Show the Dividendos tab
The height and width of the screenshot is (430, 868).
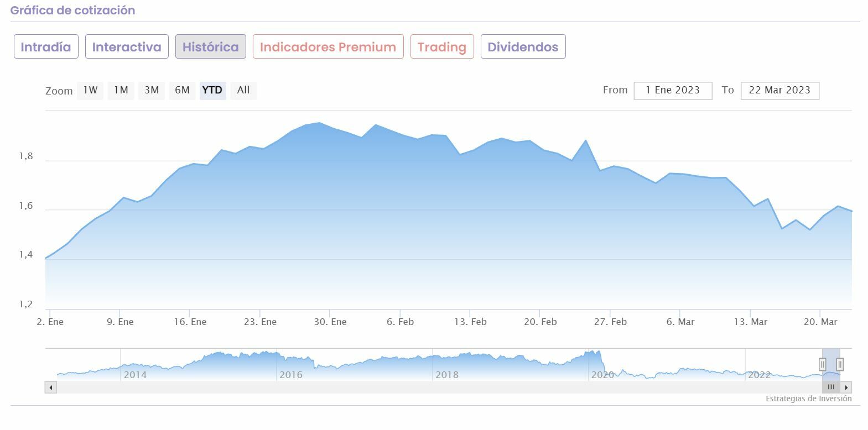coord(523,47)
